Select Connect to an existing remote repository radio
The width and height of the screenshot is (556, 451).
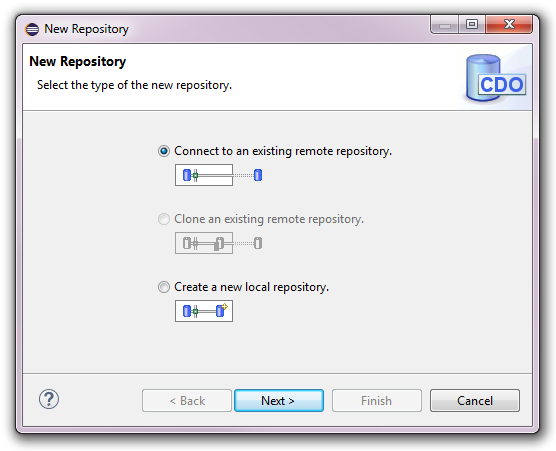163,151
